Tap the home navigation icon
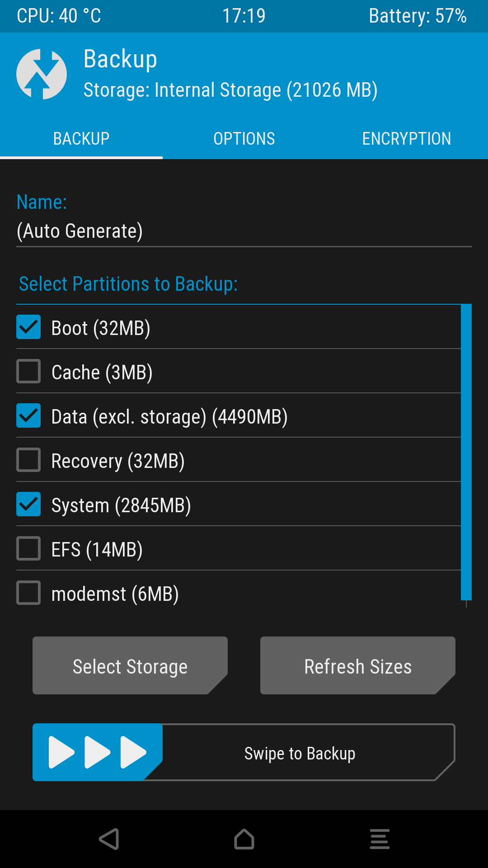 244,839
